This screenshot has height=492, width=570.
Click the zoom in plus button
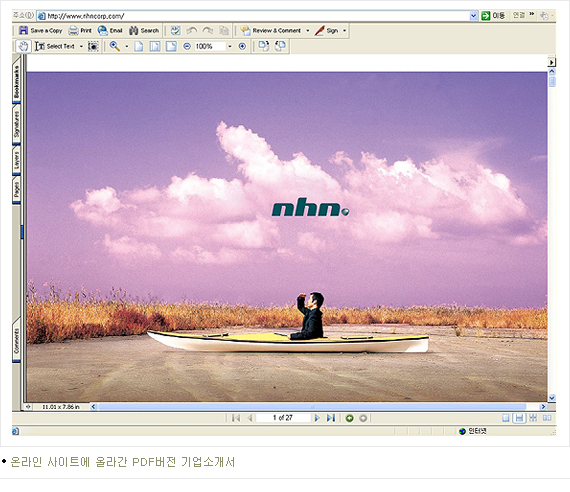tap(242, 46)
